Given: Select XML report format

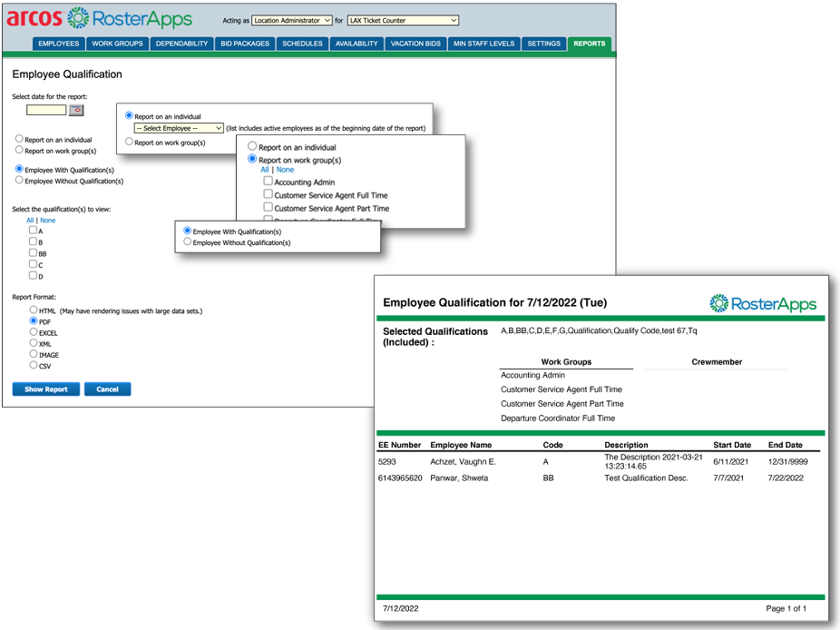Looking at the screenshot, I should [x=34, y=342].
